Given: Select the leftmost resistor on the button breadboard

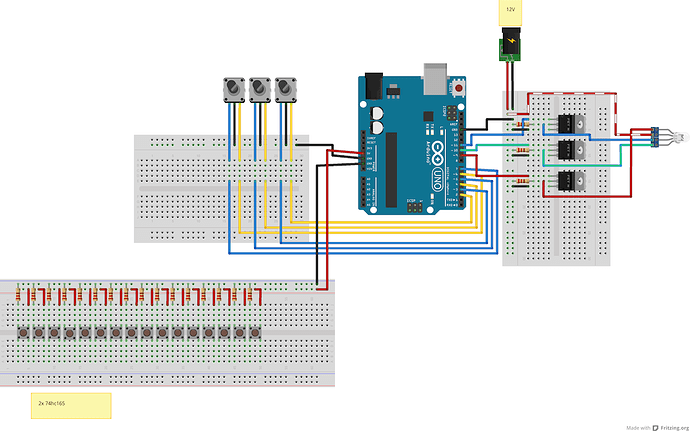Looking at the screenshot, I should click(18, 294).
